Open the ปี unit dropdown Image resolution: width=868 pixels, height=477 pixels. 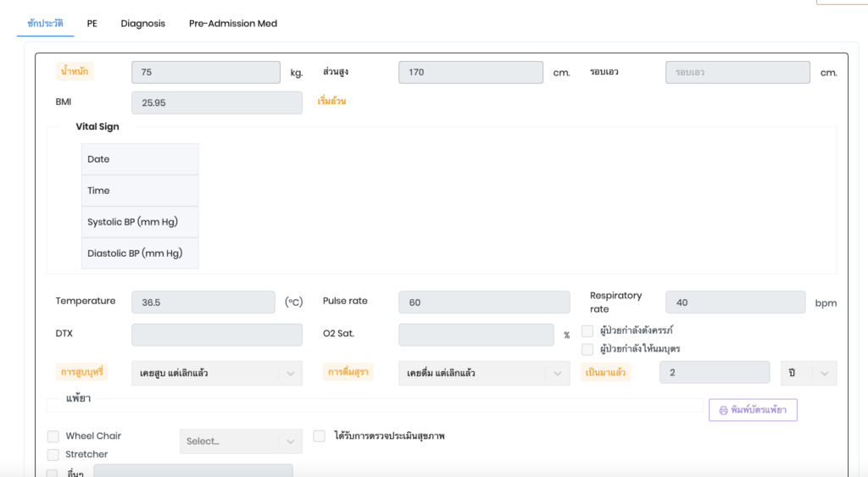pos(808,373)
